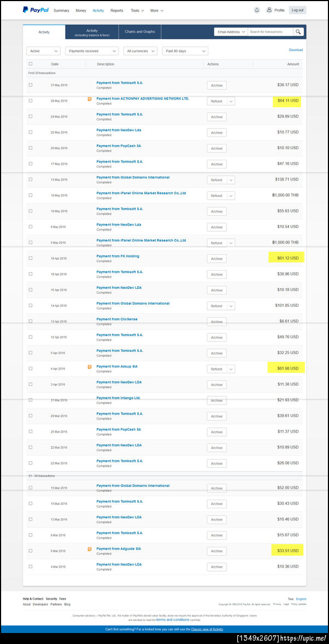Click the Log out button
The image size is (329, 644).
coord(297,10)
